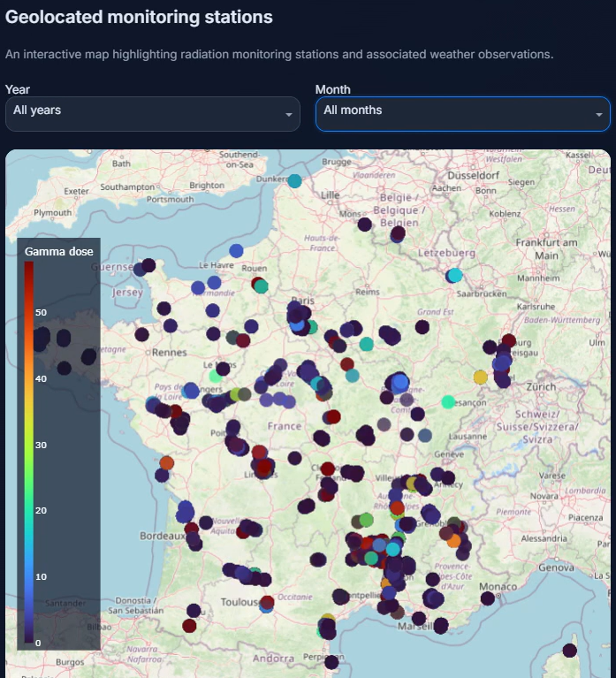Screen dimensions: 616x678
Task: Select the blue station marker north of Le Havre
Action: point(236,251)
